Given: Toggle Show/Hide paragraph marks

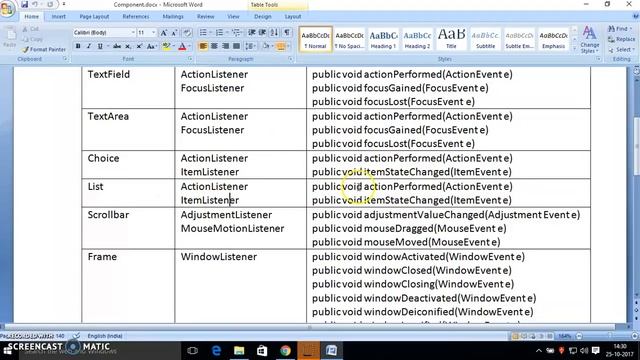Looking at the screenshot, I should [287, 33].
